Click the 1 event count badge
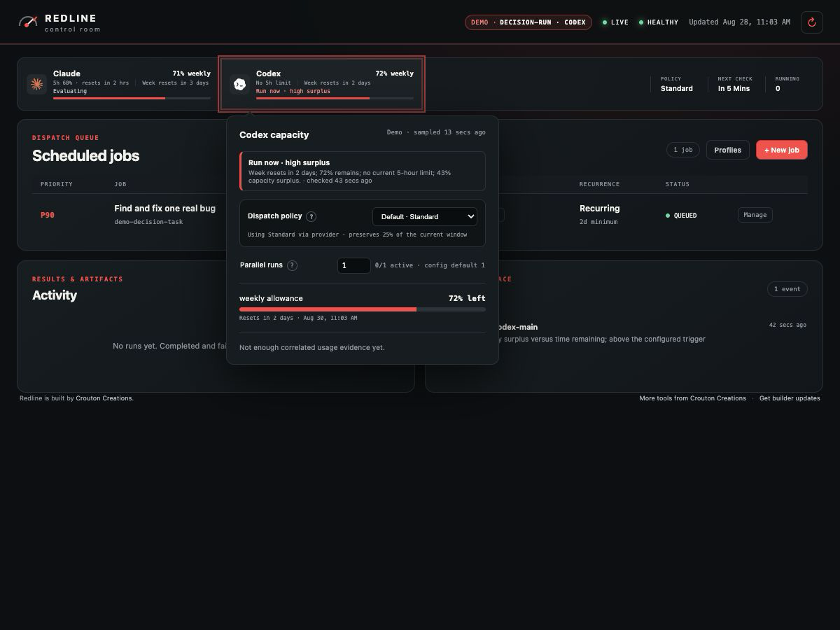The height and width of the screenshot is (630, 840). [787, 289]
